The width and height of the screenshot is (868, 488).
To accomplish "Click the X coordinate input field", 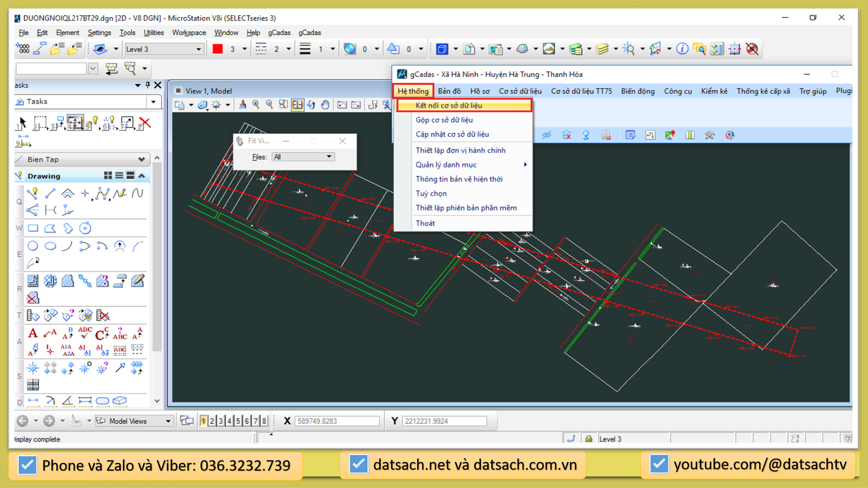I will [337, 421].
